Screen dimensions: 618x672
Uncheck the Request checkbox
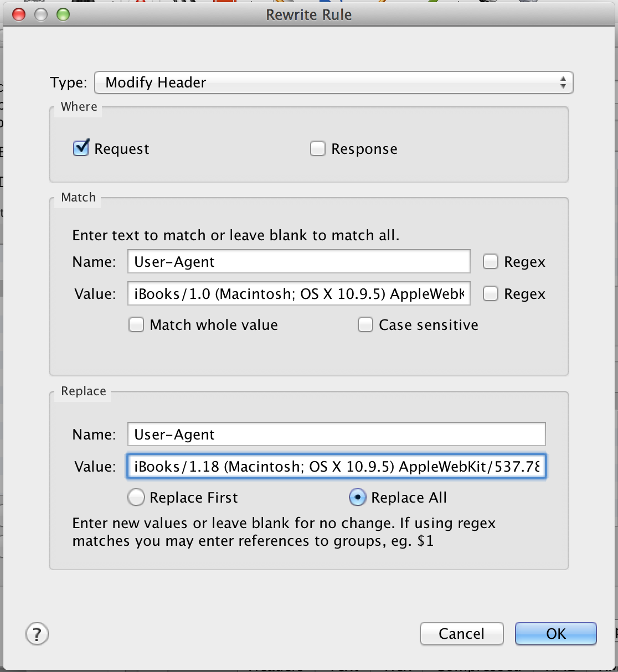point(81,148)
